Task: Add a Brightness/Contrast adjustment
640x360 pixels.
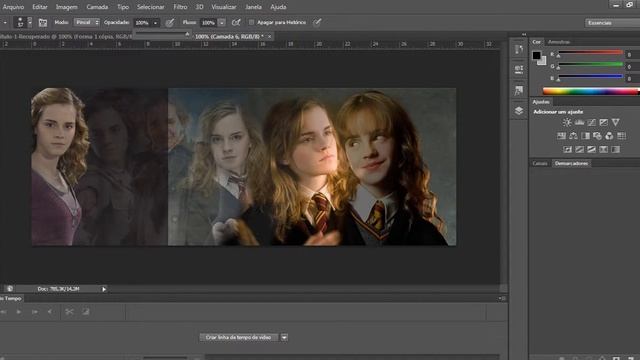Action: [x=567, y=122]
